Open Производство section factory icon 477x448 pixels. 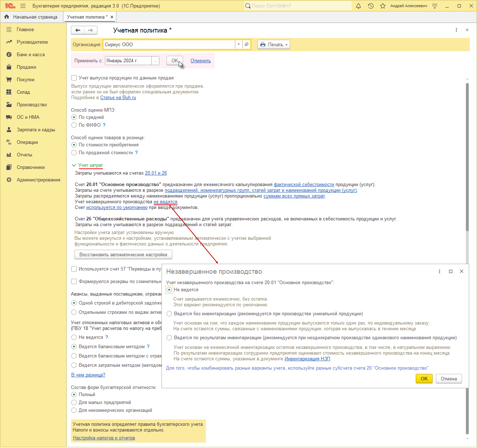[x=9, y=104]
